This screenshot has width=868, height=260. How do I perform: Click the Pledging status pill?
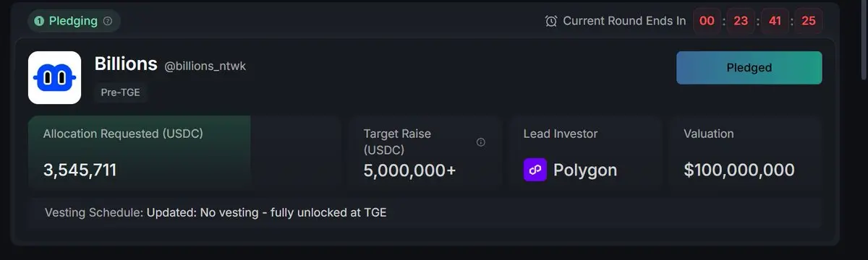tap(74, 21)
